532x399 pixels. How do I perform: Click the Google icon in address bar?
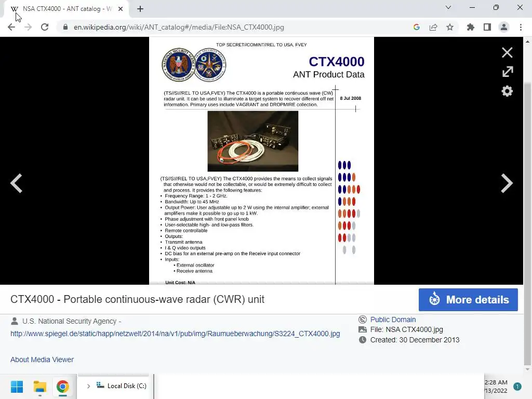tap(416, 27)
